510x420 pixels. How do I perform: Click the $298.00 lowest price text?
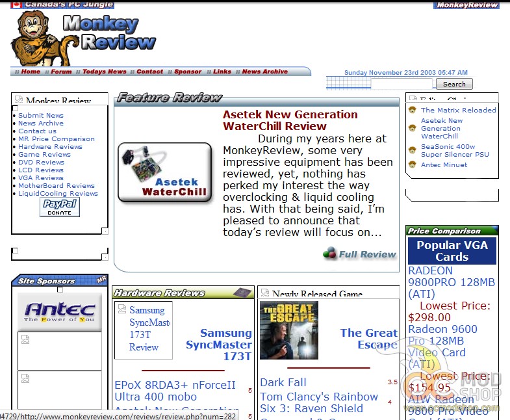click(429, 317)
